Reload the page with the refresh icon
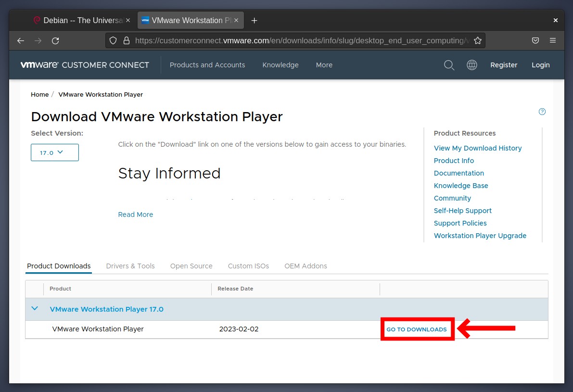Screen dimensions: 573x392 [55, 40]
